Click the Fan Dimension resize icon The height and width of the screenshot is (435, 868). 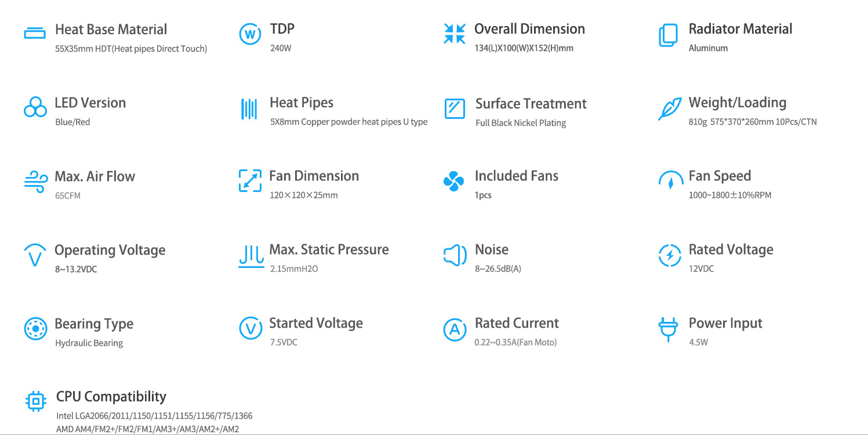[x=250, y=180]
